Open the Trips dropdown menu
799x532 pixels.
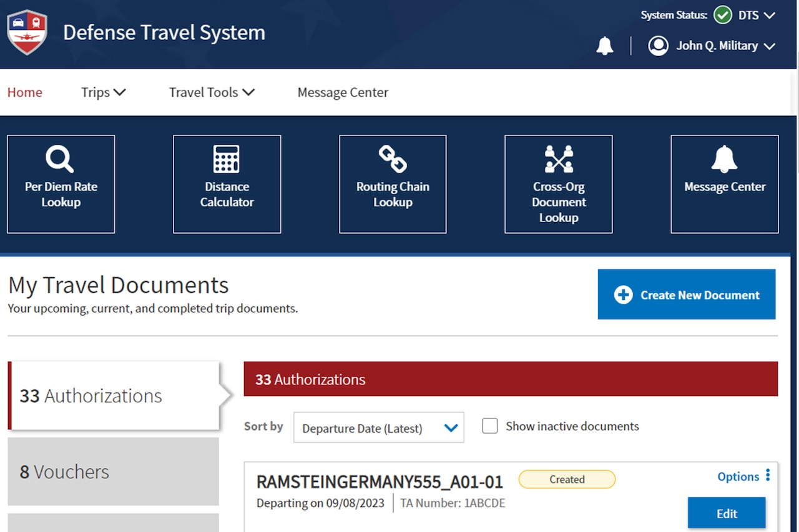point(103,92)
